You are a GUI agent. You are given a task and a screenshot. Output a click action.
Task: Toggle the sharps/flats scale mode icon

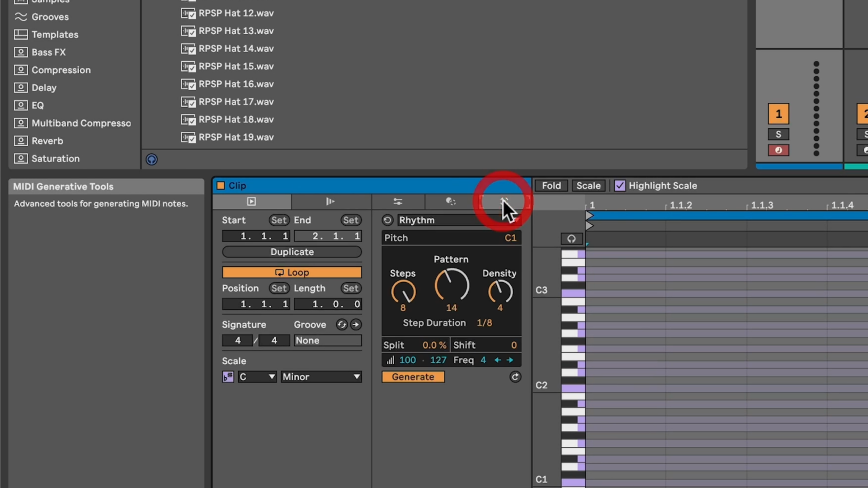pyautogui.click(x=228, y=377)
